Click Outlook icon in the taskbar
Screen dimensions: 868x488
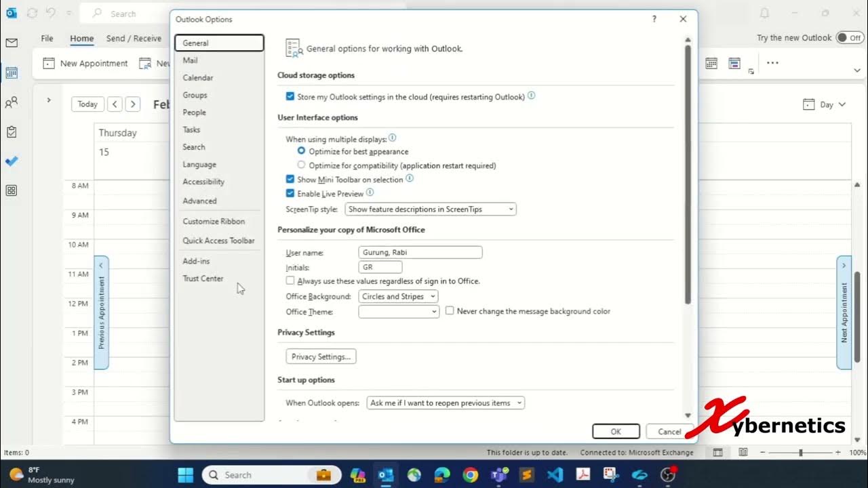(x=386, y=474)
